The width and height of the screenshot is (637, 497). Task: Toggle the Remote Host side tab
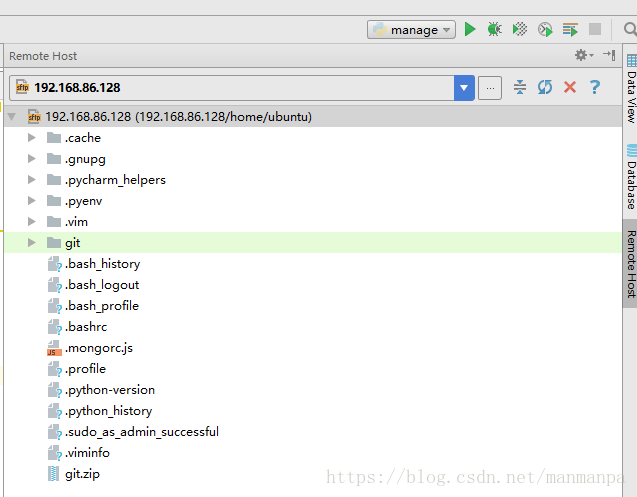pyautogui.click(x=630, y=263)
